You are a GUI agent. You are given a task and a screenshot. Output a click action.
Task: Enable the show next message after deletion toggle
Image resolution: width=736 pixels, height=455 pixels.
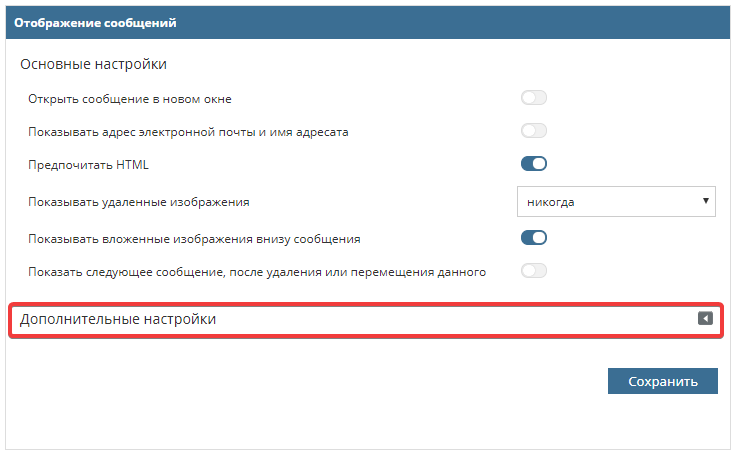pos(534,271)
